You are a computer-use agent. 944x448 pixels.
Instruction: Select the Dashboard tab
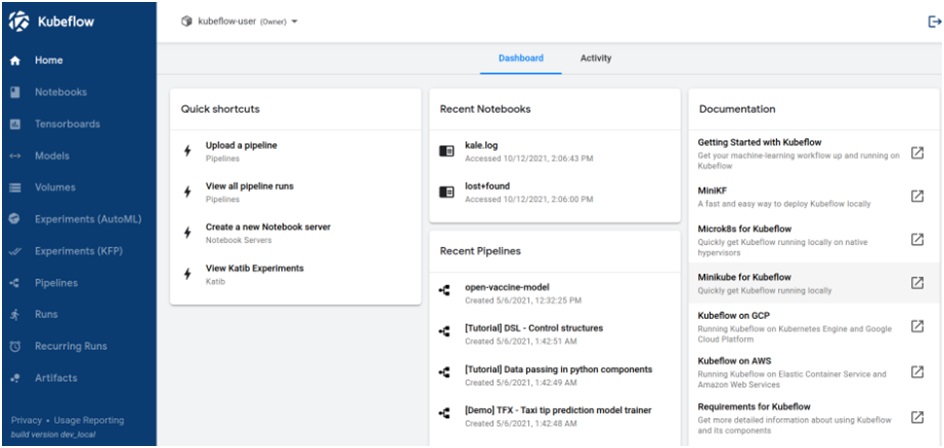[x=521, y=58]
